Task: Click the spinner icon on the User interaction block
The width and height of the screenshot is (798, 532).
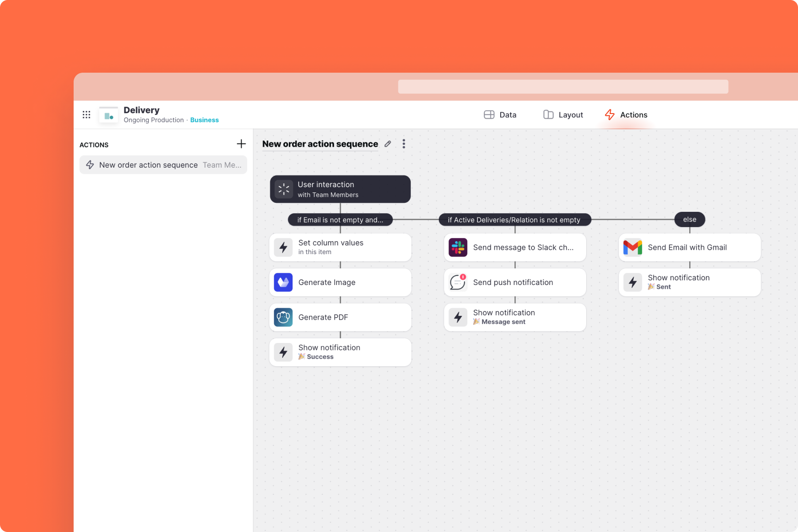Action: 284,189
